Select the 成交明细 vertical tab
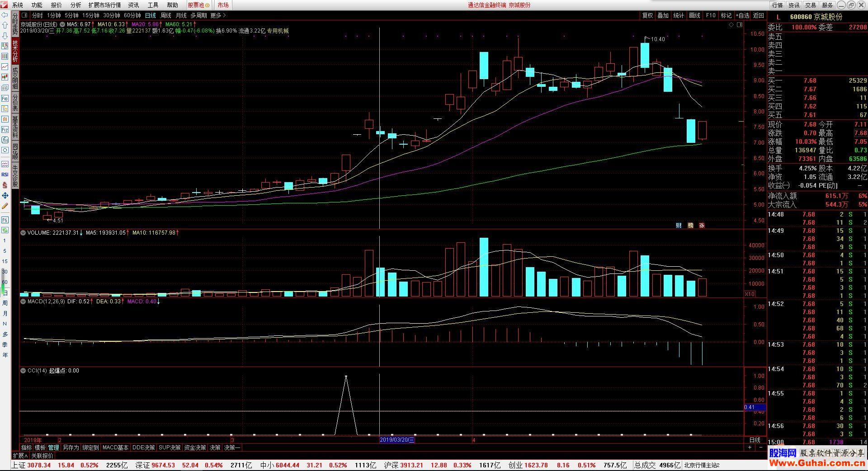The height and width of the screenshot is (471, 868). [x=15, y=79]
